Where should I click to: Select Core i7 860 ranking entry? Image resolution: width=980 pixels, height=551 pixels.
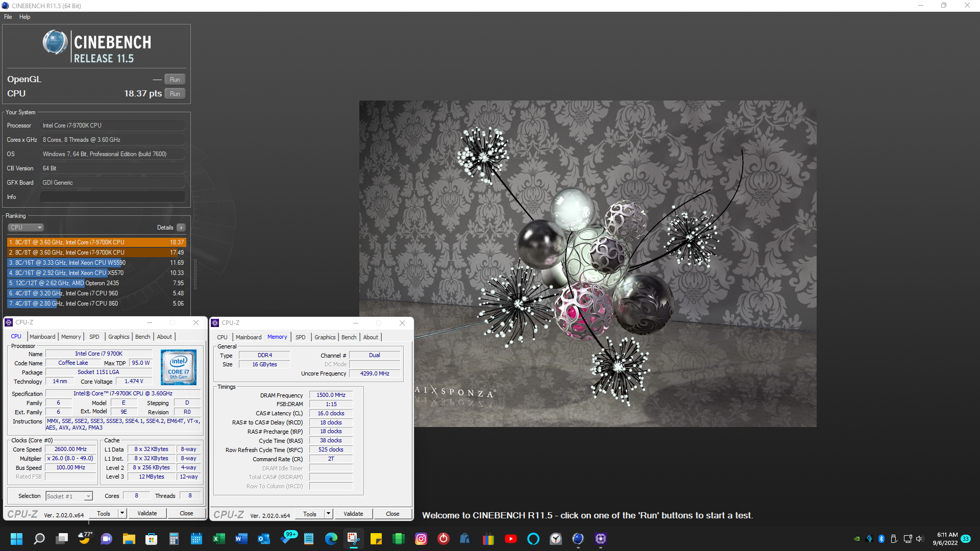pyautogui.click(x=96, y=304)
